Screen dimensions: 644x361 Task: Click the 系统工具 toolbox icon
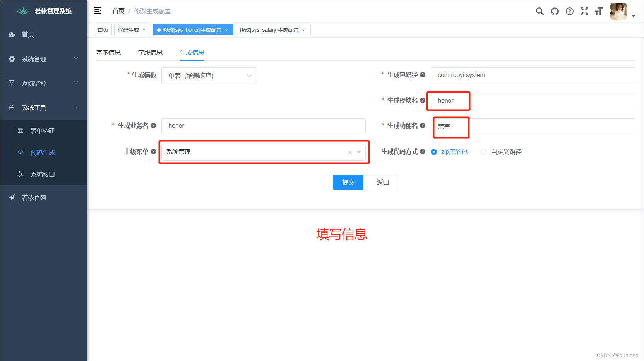12,108
